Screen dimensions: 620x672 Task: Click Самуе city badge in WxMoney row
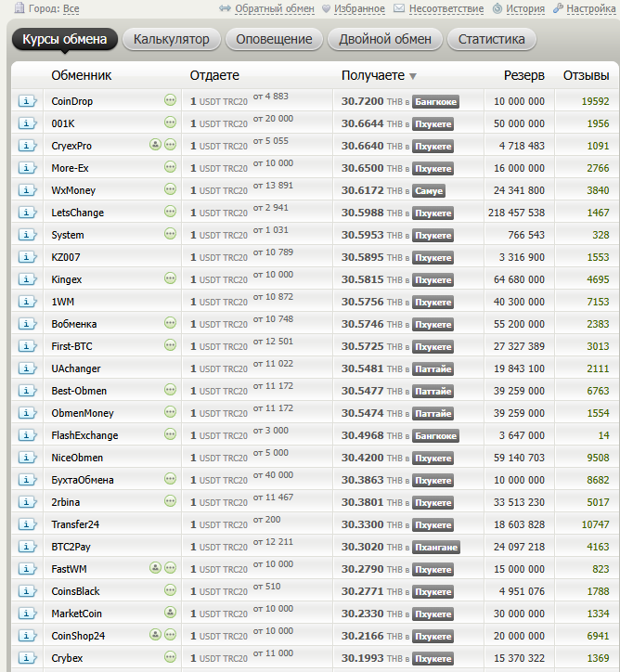(429, 190)
